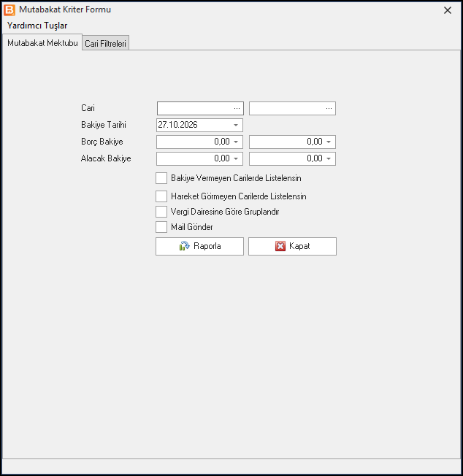Screen dimensions: 463x476
Task: Click the orange app logo in the title bar
Action: click(9, 10)
